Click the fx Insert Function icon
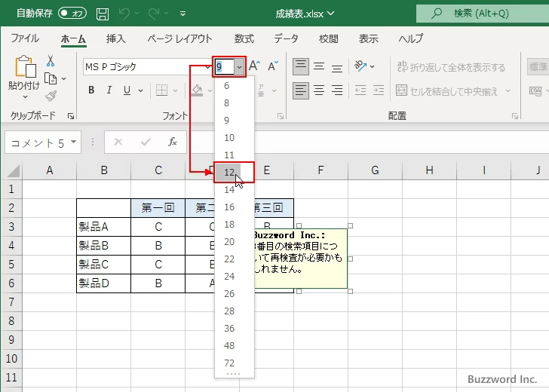Viewport: 549px width, 392px height. click(x=172, y=142)
